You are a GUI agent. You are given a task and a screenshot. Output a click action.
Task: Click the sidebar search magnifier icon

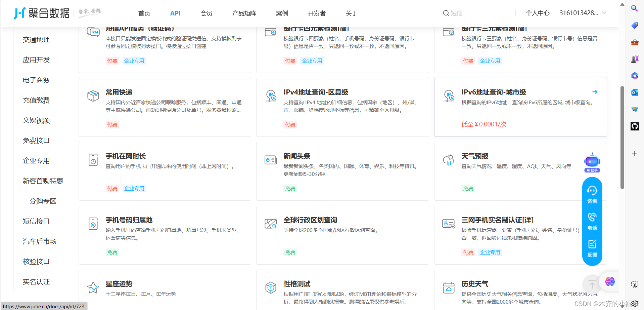(634, 8)
